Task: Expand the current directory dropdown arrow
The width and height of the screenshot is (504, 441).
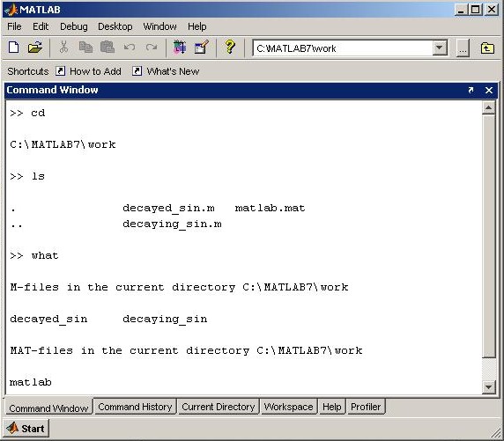Action: click(x=440, y=48)
